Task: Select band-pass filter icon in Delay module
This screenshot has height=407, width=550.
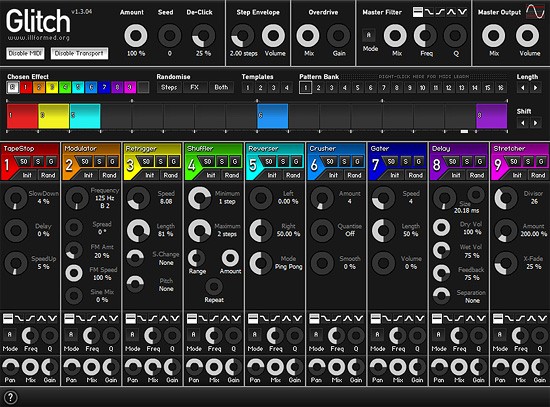Action: click(470, 319)
